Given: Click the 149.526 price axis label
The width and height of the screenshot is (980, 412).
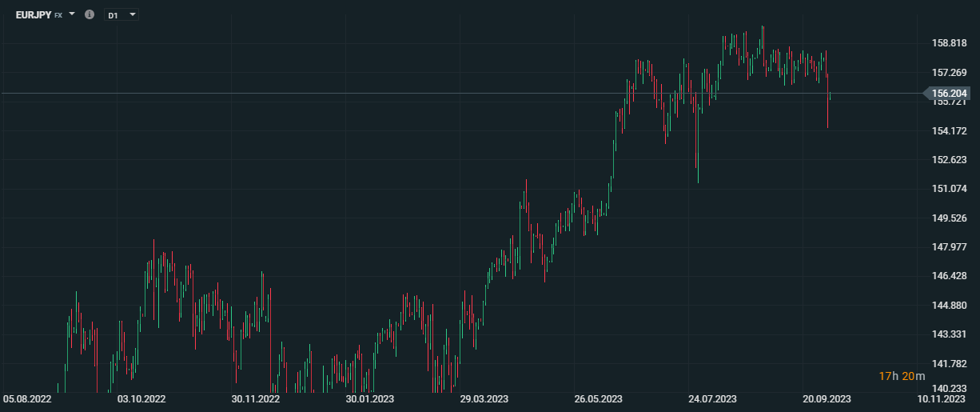Looking at the screenshot, I should (x=949, y=218).
